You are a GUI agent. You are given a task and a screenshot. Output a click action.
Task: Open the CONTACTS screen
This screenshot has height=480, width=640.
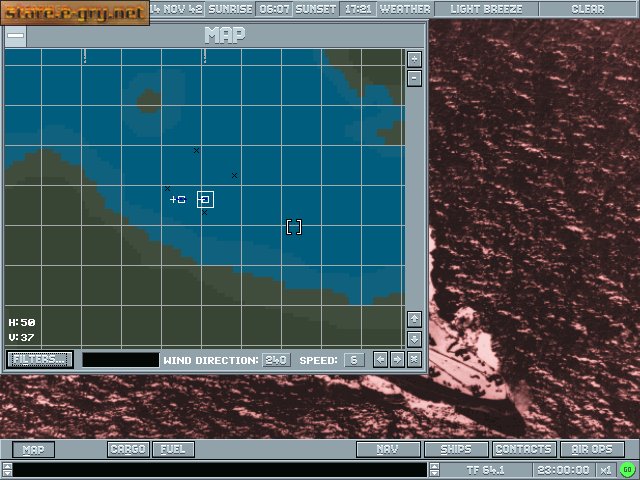click(x=524, y=449)
